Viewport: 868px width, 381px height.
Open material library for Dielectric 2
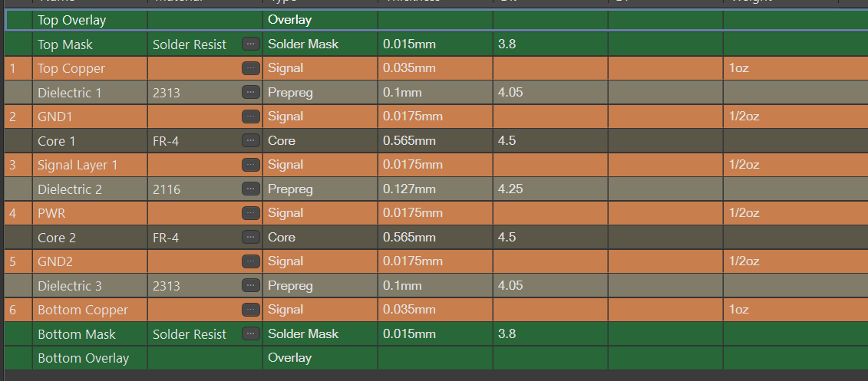point(250,189)
